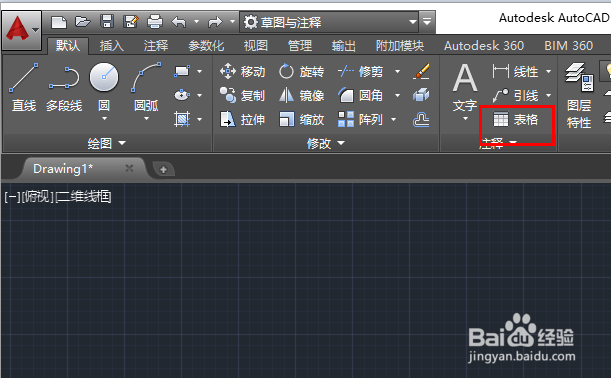
Task: Click the Explode blue boxes icon
Action: pos(421,95)
